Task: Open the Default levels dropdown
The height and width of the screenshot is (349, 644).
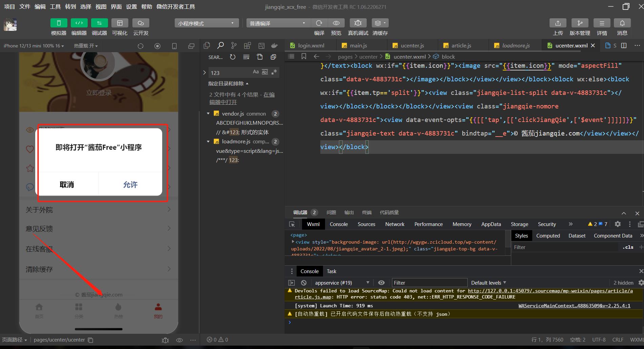Action: pos(489,283)
